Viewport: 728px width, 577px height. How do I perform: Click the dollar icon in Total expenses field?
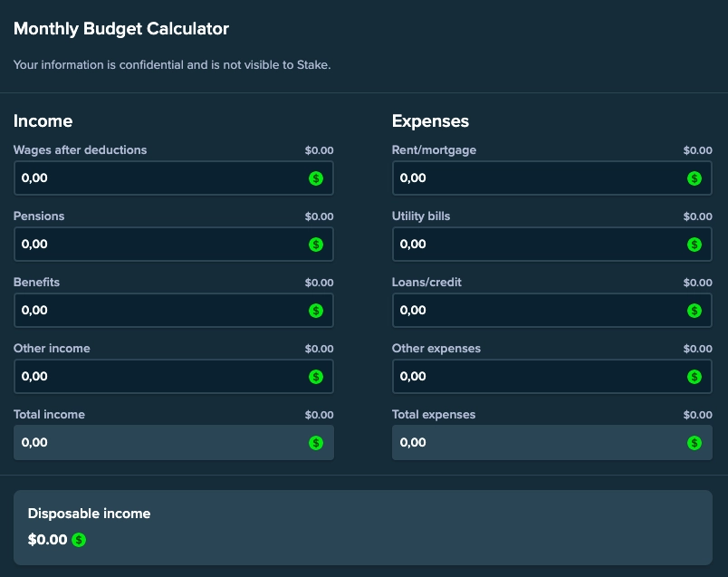point(694,442)
